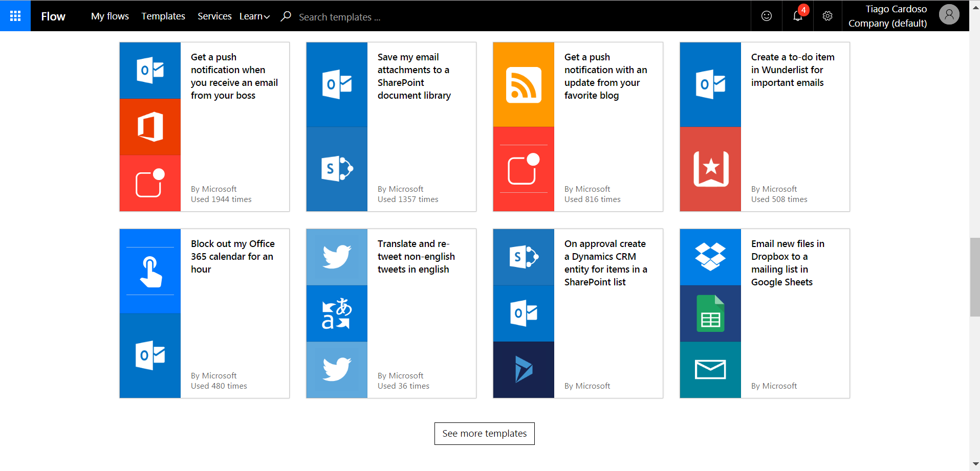The height and width of the screenshot is (471, 980).
Task: Click the search magnifier icon
Action: pos(286,16)
